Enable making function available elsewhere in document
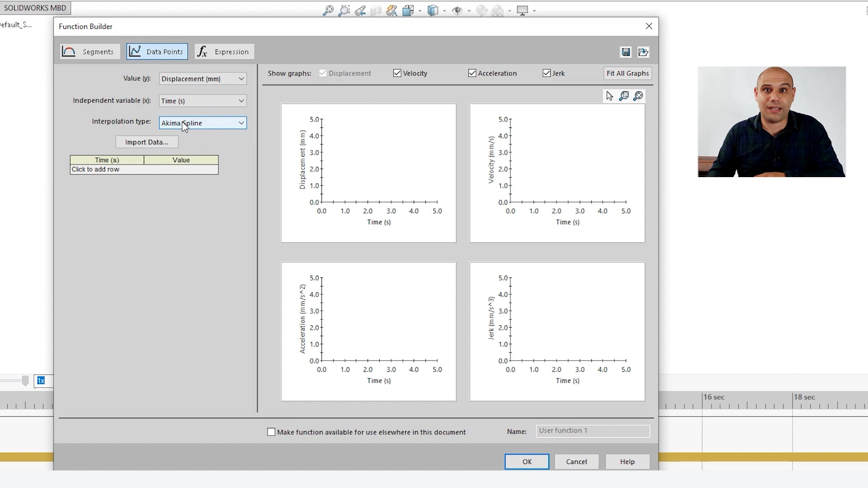The width and height of the screenshot is (868, 488). [271, 432]
